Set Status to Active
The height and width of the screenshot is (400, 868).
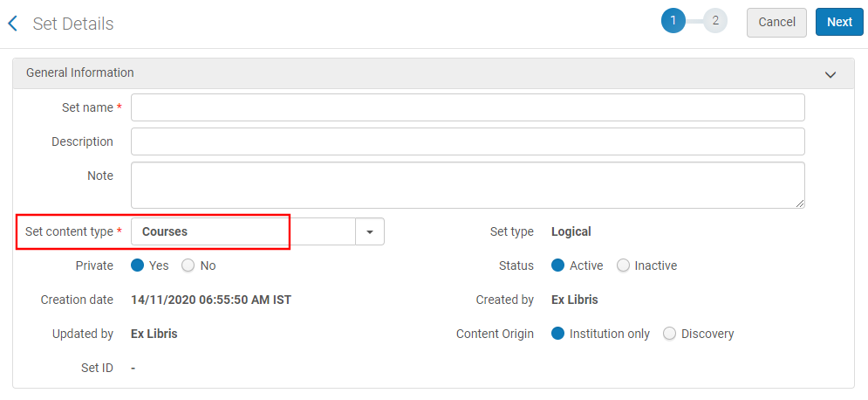558,266
